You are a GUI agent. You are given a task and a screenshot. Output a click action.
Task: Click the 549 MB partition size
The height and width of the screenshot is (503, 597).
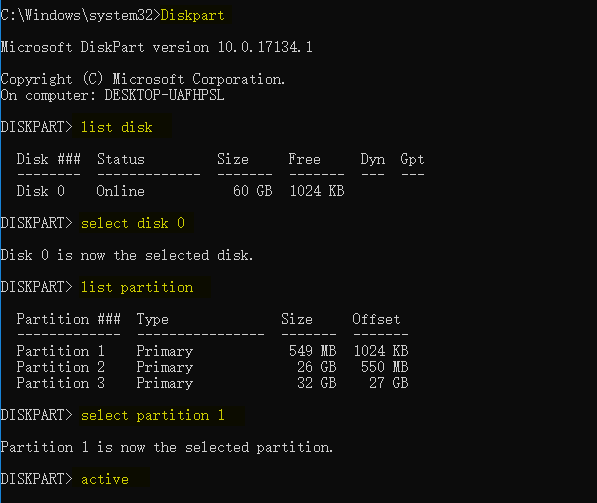pyautogui.click(x=313, y=351)
